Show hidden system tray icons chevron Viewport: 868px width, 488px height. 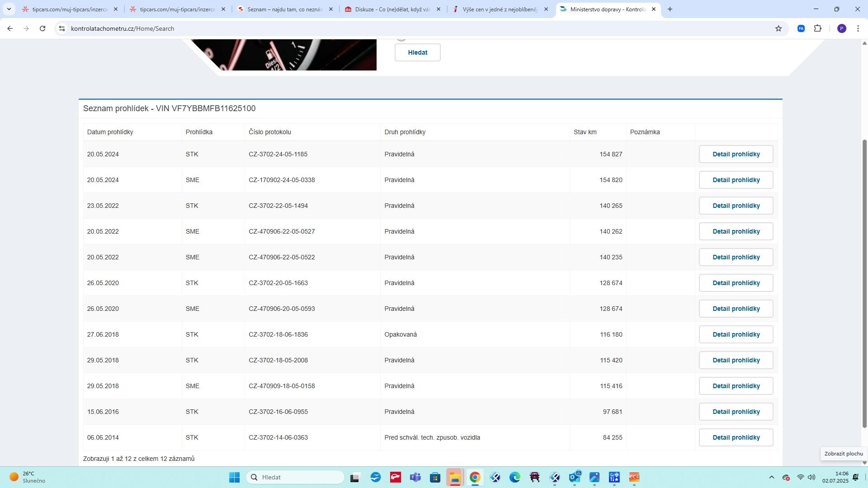(x=771, y=477)
